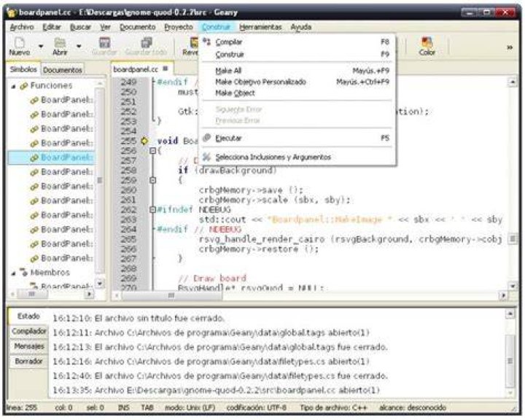The image size is (525, 420).
Task: Toggle fold marker at line 259
Action: (x=152, y=180)
